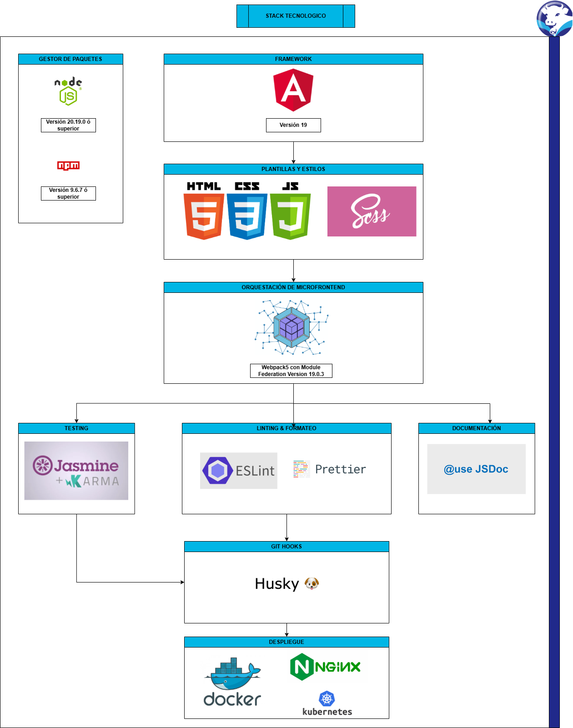Click the ORQUESTACIÓN DE MICROFRONTEND header
573x728 pixels.
[x=293, y=287]
